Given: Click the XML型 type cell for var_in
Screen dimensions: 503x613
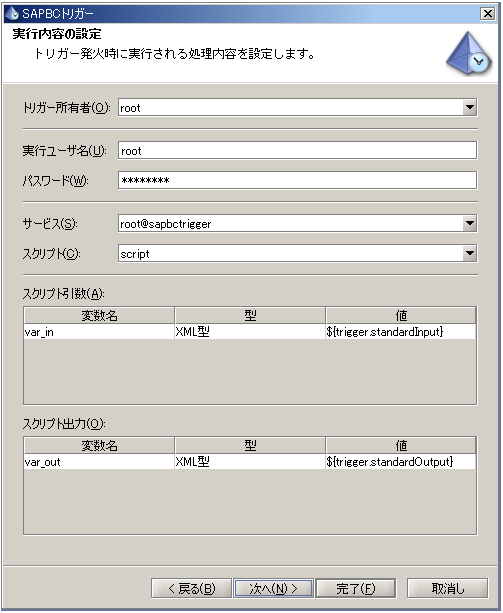Looking at the screenshot, I should coord(250,332).
